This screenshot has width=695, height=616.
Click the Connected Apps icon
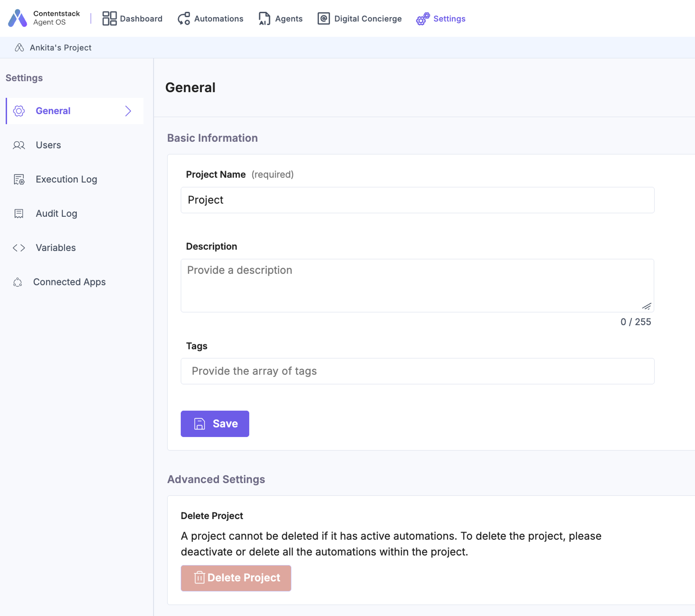18,282
